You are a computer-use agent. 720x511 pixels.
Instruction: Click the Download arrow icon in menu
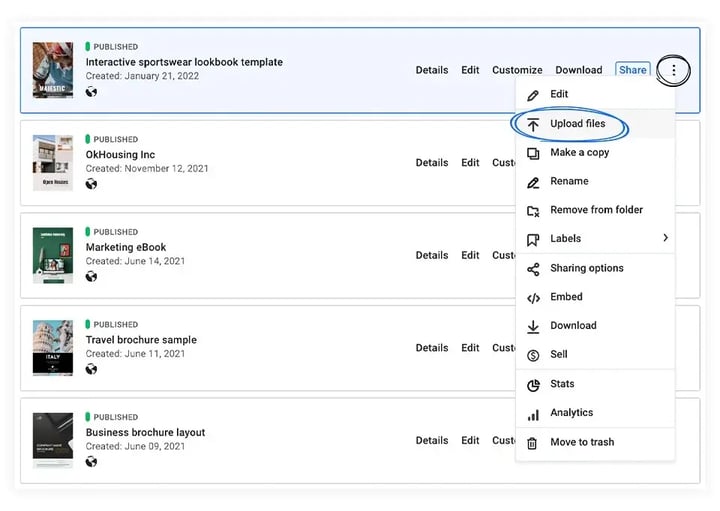coord(533,326)
